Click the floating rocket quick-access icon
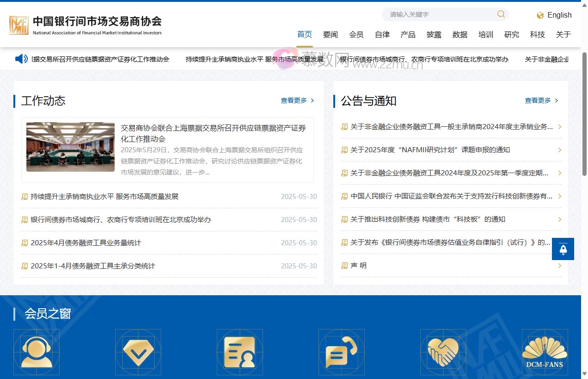Viewport: 588px width, 379px height. 563,249
